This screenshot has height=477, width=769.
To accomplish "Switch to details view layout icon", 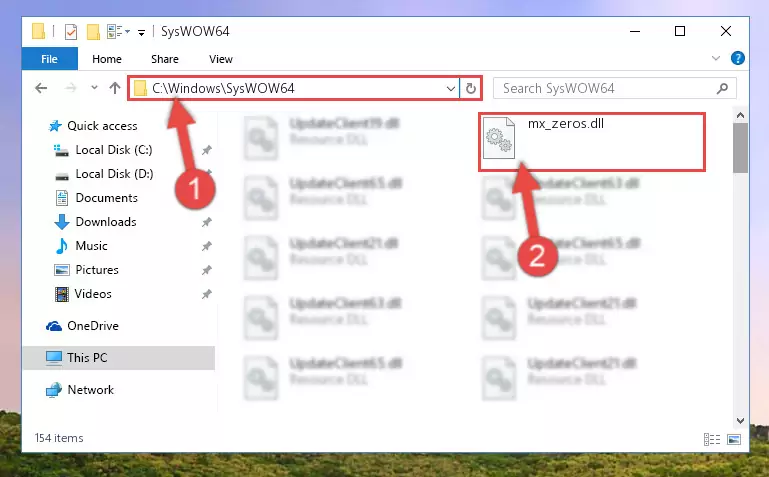I will (712, 439).
